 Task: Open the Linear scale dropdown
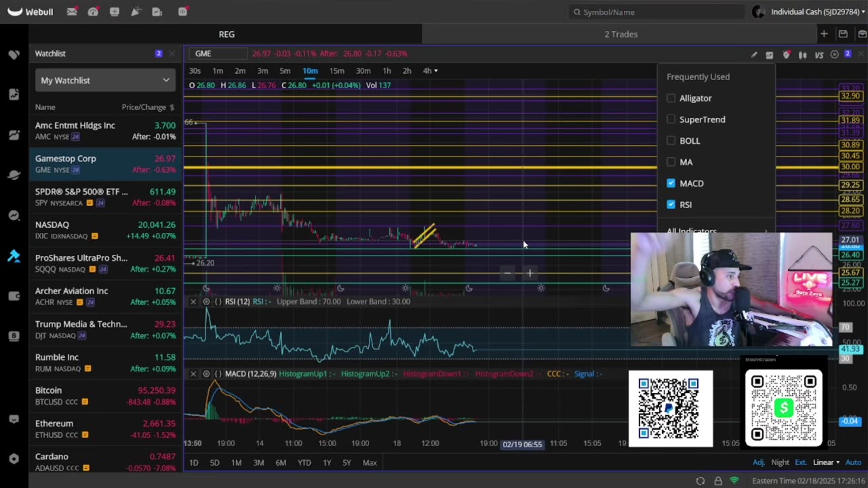click(x=826, y=462)
